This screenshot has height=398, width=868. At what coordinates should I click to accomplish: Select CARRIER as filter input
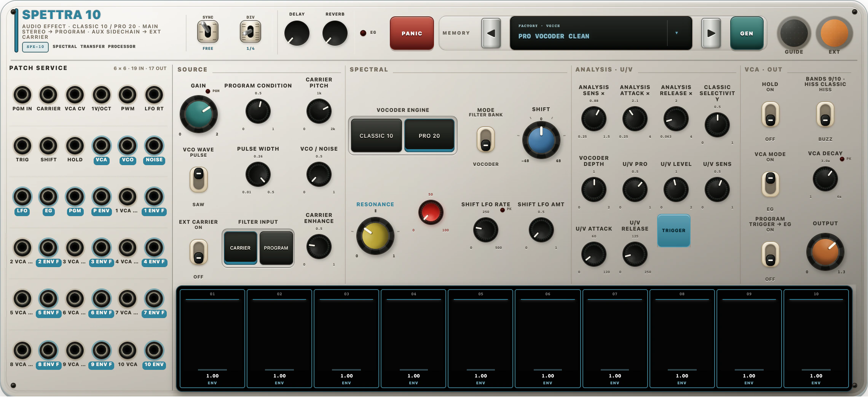240,248
